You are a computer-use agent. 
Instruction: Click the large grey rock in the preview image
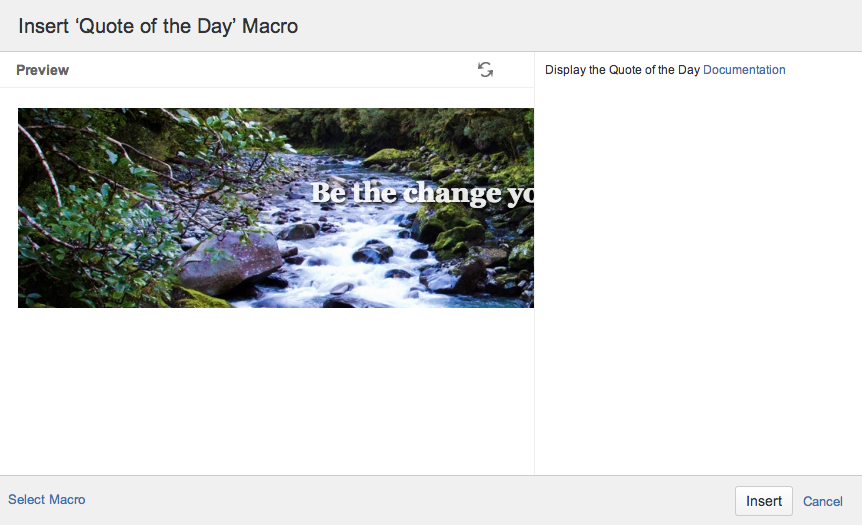[228, 262]
